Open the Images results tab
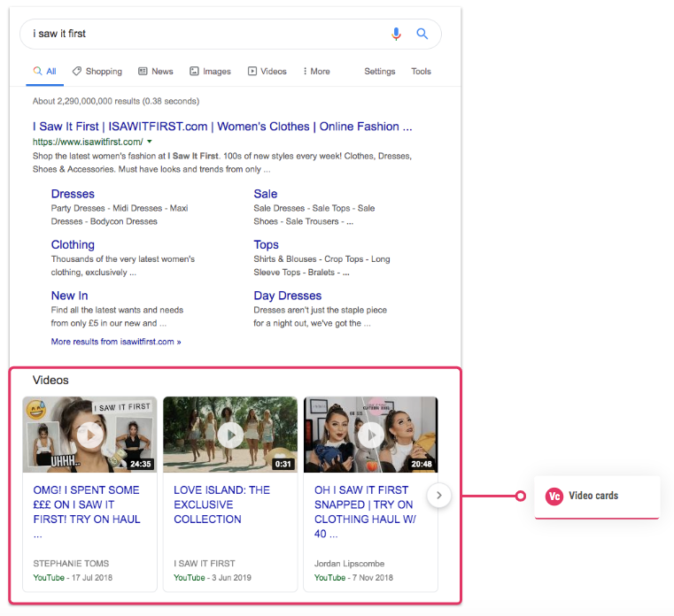This screenshot has width=674, height=616. point(210,72)
